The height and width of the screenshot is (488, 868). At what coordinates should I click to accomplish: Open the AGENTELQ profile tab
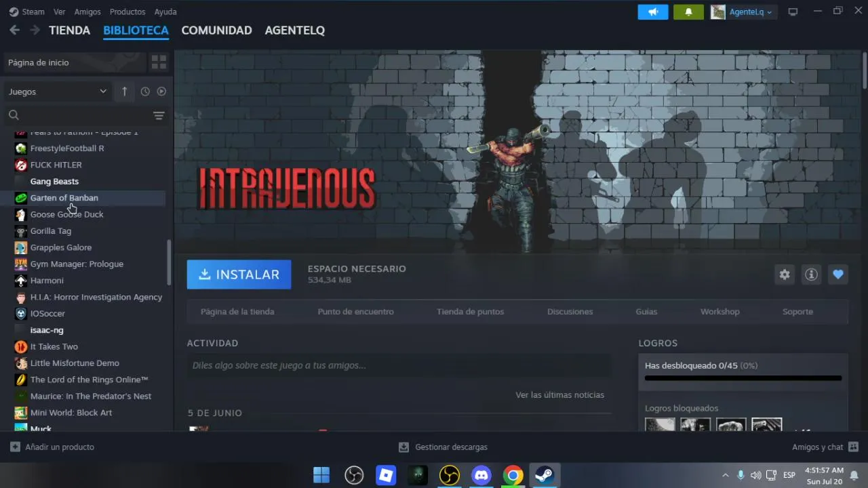[294, 30]
